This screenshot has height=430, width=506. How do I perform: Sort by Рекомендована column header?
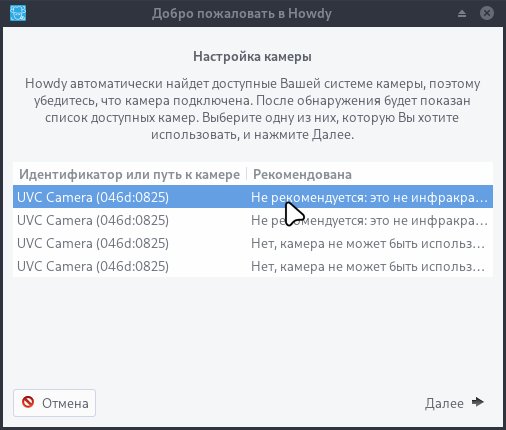pyautogui.click(x=370, y=174)
